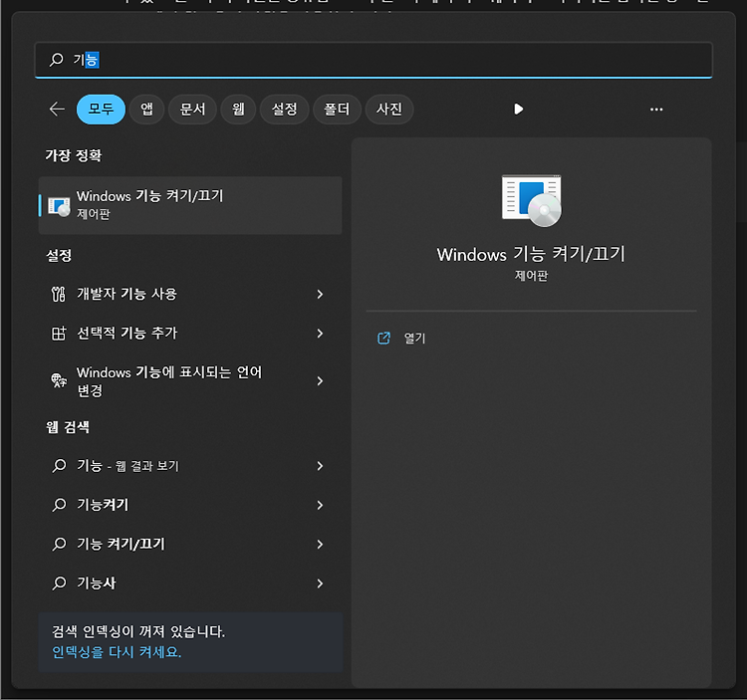
Task: Select the 모두 filter tab
Action: [101, 110]
